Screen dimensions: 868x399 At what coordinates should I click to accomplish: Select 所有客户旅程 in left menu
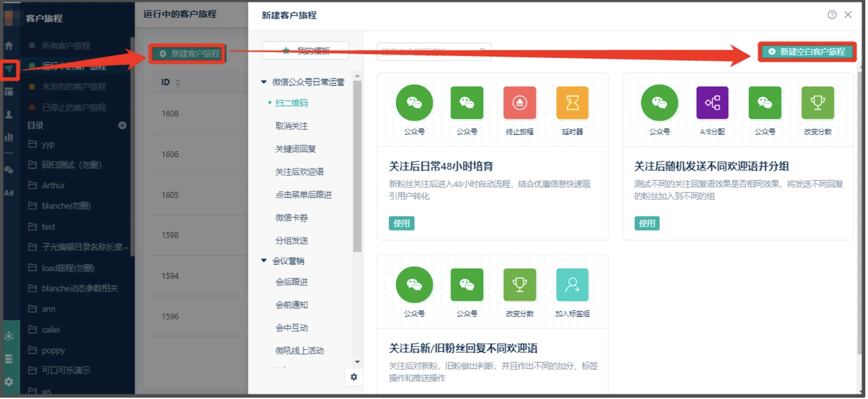point(67,46)
